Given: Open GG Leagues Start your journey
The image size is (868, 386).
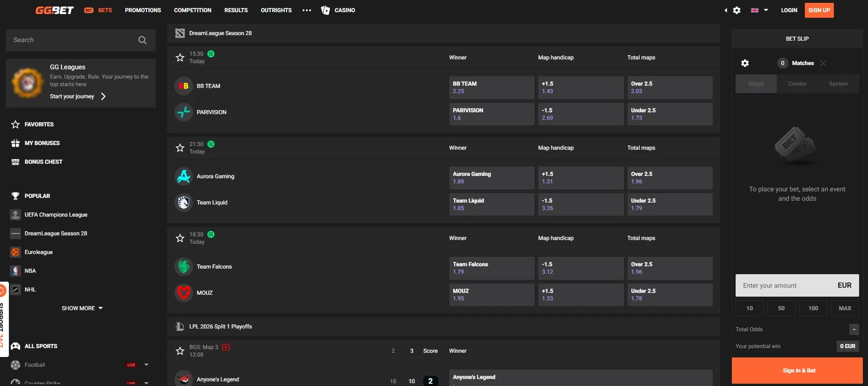Looking at the screenshot, I should click(x=78, y=96).
